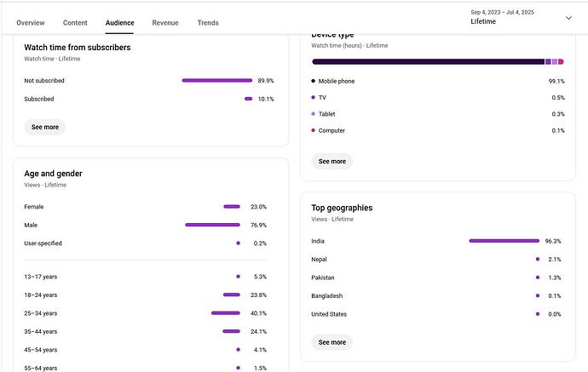
Task: Click the TV legend dot
Action: [x=313, y=97]
